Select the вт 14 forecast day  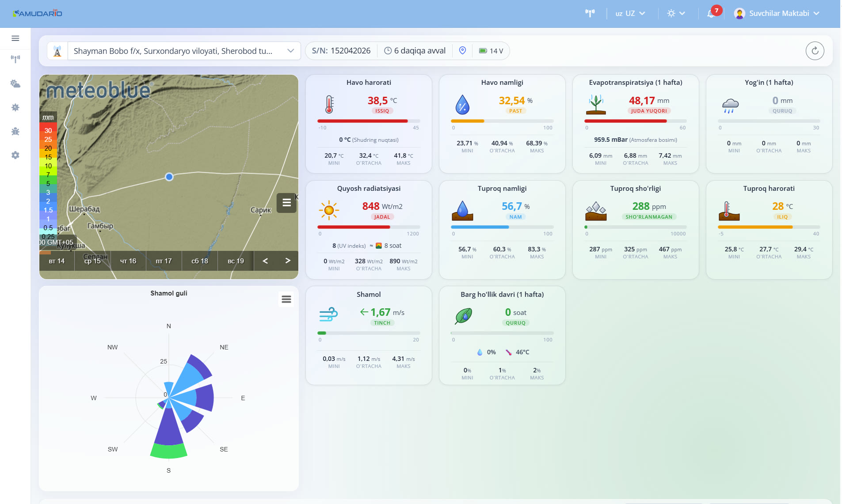coord(57,261)
